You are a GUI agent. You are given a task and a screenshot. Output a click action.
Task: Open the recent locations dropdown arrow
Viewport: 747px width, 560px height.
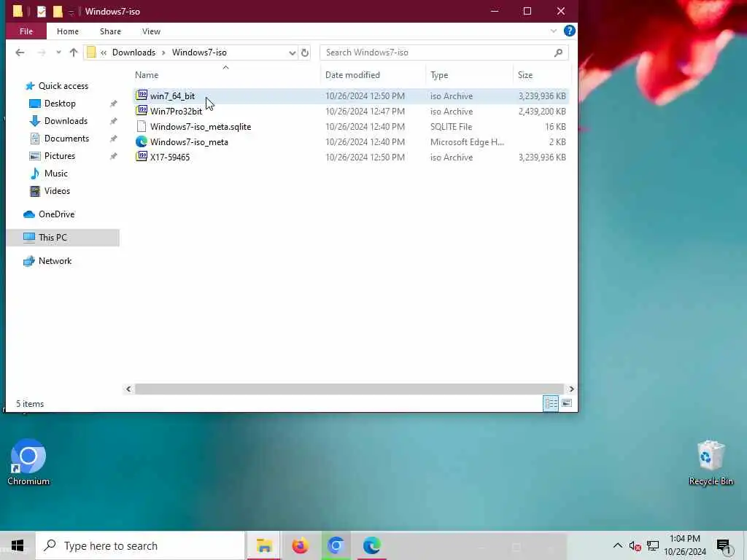(58, 52)
